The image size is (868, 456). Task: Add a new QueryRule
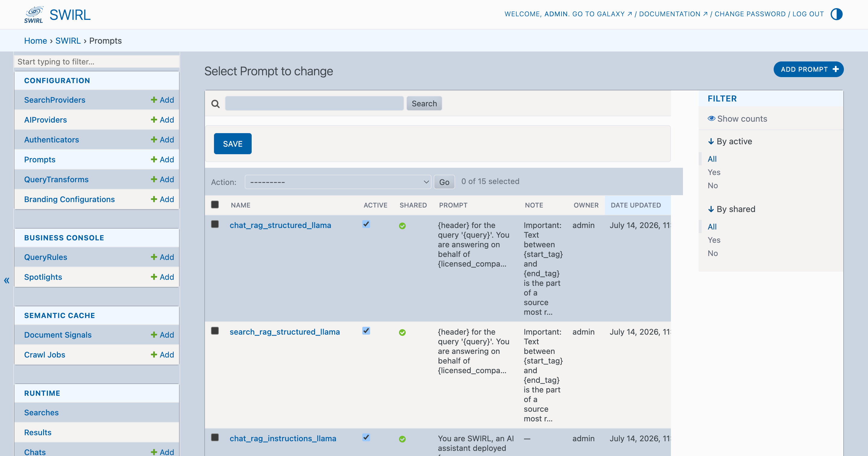162,257
